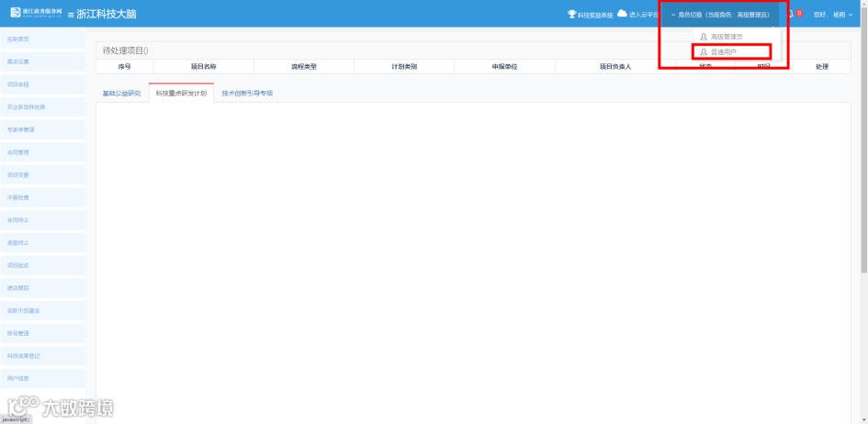
Task: Go to 控制首页 in sidebar
Action: tap(42, 39)
